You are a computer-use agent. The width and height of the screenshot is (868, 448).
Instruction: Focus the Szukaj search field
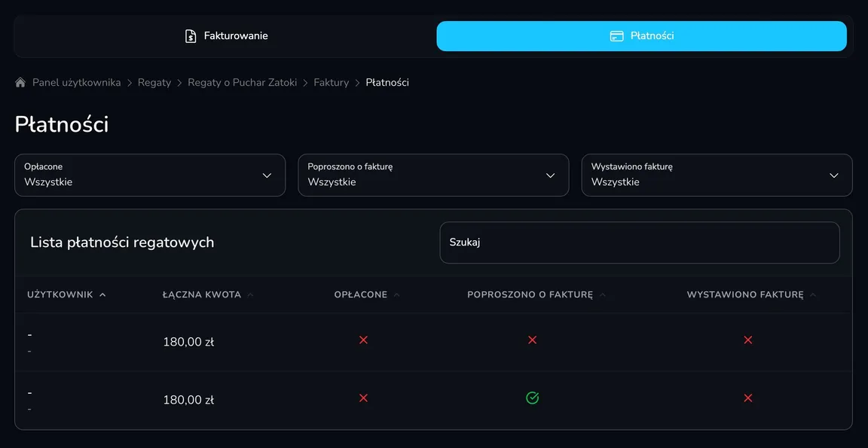pyautogui.click(x=640, y=242)
